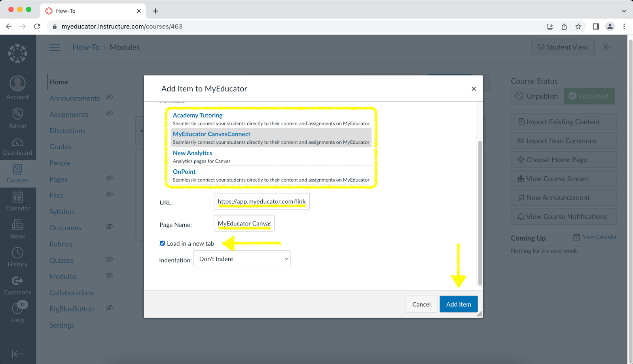Close the Add Item dialog
The image size is (633, 364).
pos(474,89)
